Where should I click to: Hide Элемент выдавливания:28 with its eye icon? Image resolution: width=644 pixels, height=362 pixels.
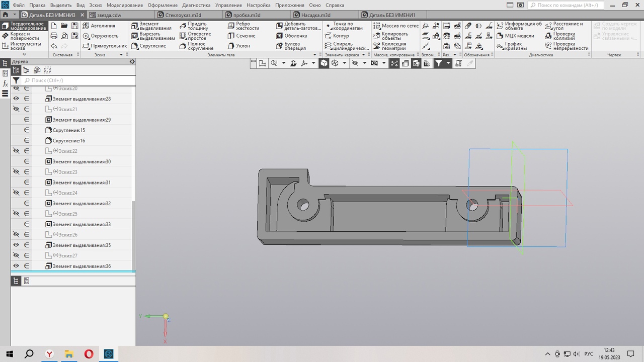click(x=16, y=99)
